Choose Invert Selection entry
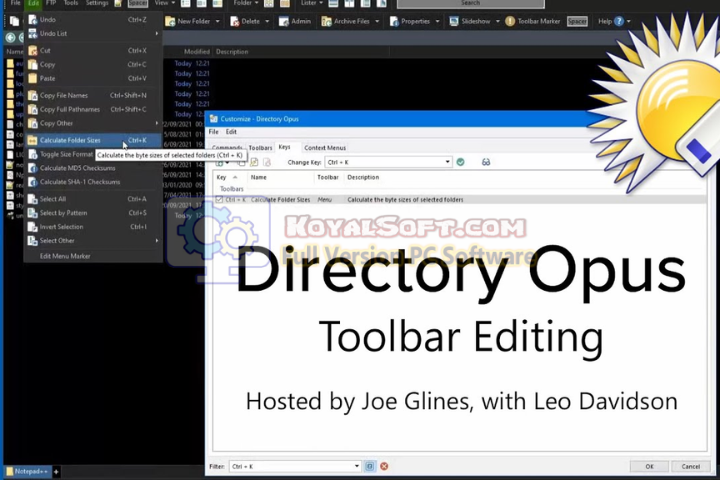This screenshot has width=720, height=480. coord(94,226)
